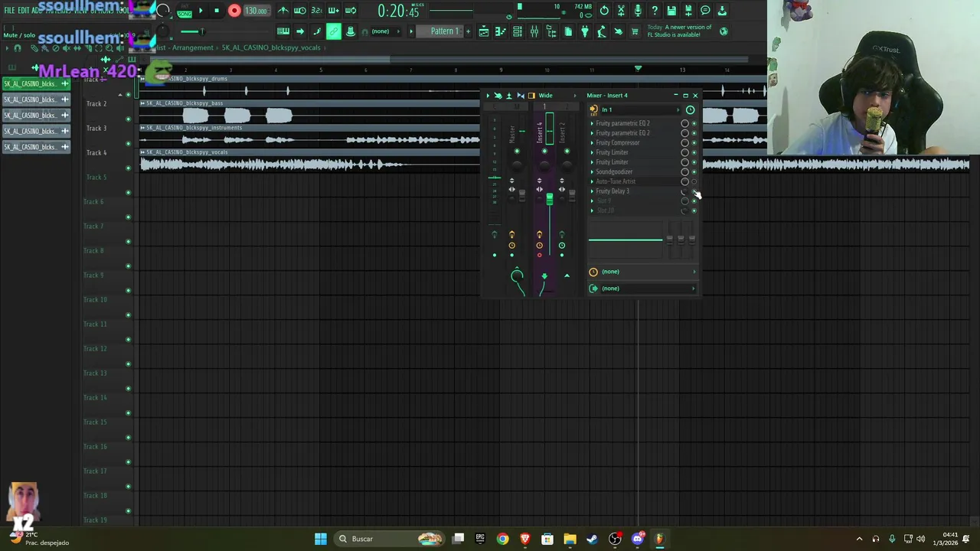The image size is (980, 551).
Task: Open the Auto-Tune Artist plugin
Action: point(616,181)
